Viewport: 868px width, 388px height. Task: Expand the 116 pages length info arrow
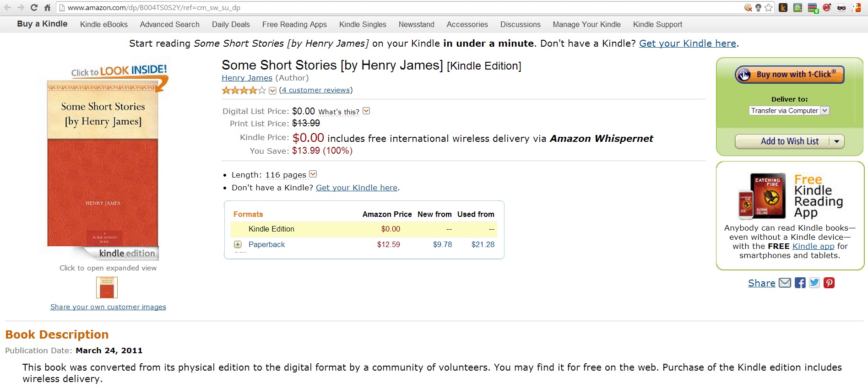coord(313,174)
